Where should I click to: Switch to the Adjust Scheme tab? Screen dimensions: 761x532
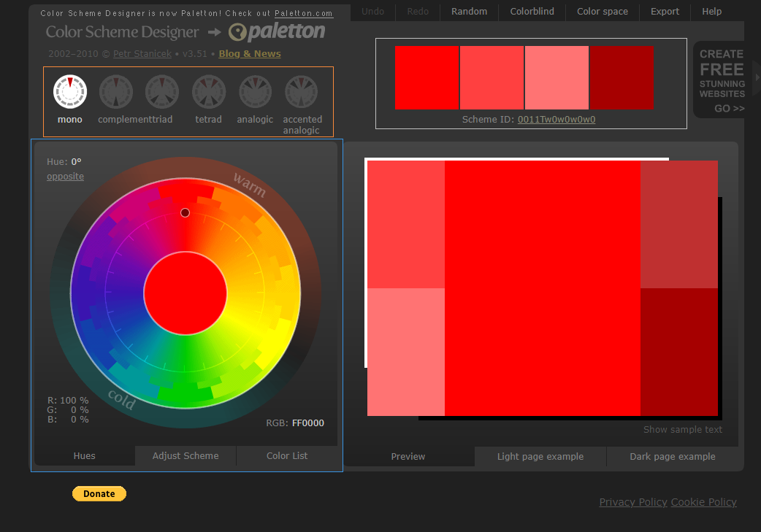(186, 456)
